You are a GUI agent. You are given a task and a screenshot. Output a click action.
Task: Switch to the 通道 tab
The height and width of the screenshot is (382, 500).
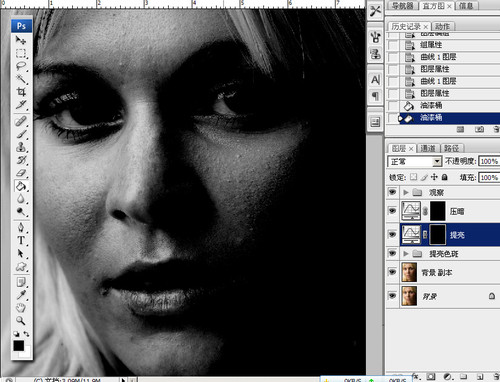coord(428,148)
